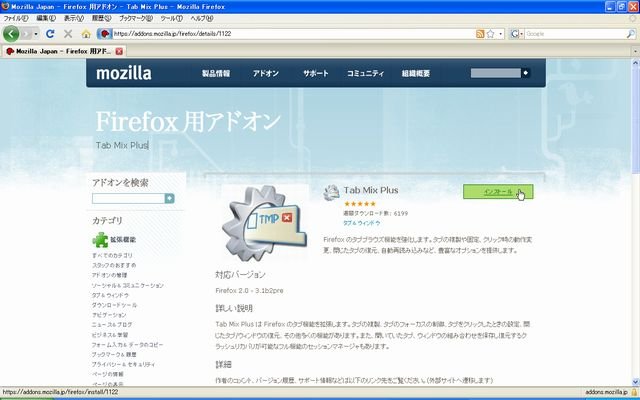The width and height of the screenshot is (640, 400).
Task: Open the 編集 menu
Action: coord(46,18)
